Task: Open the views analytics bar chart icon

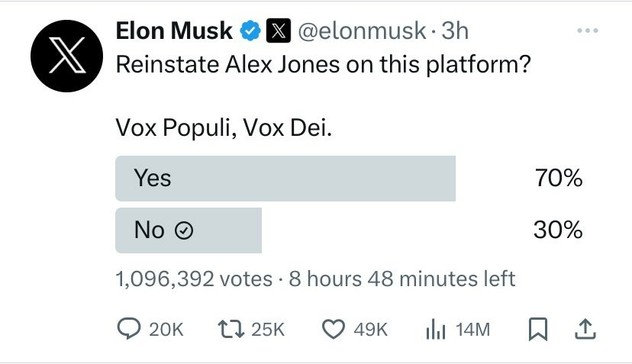Action: [436, 329]
